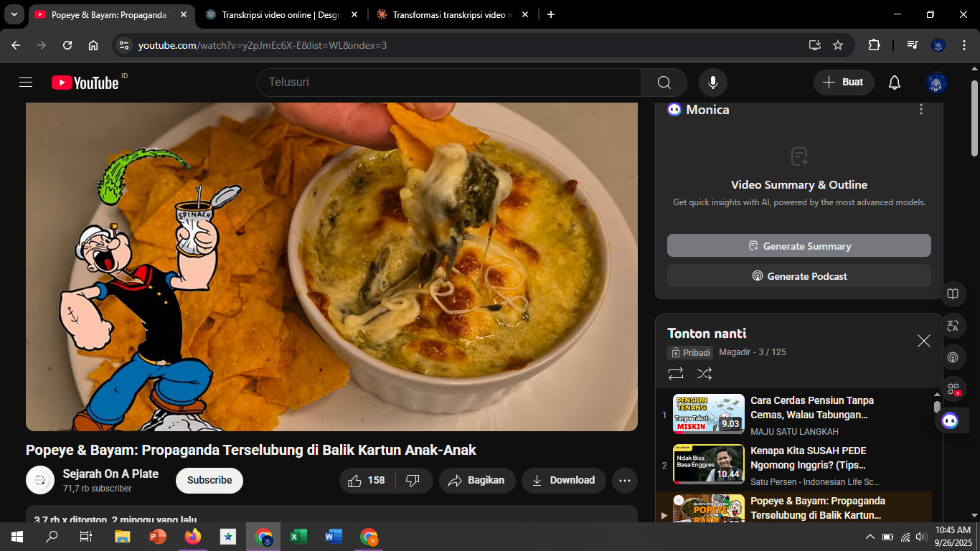
Task: Open the Chrome three-dot menu
Action: 963,45
